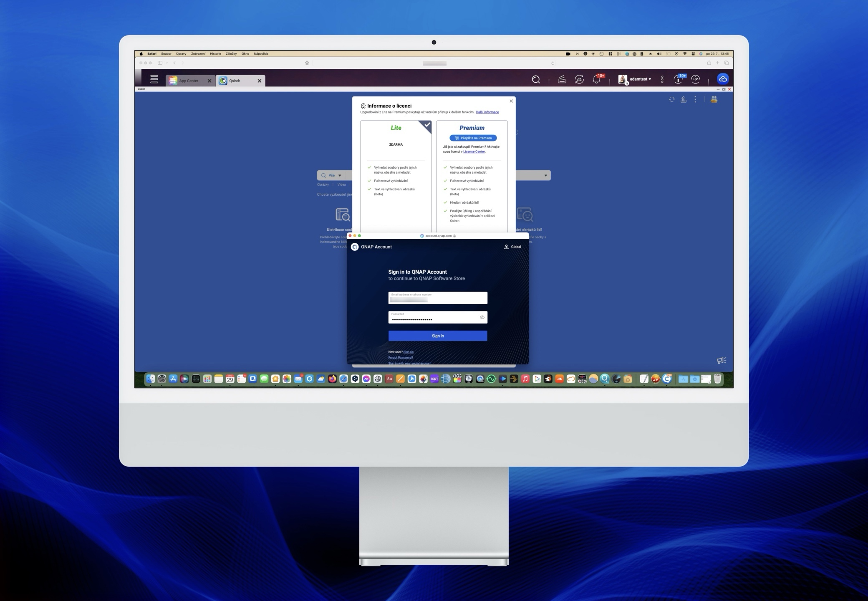Viewport: 868px width, 601px height.
Task: Close the Informace o licenci dialog
Action: coord(511,101)
